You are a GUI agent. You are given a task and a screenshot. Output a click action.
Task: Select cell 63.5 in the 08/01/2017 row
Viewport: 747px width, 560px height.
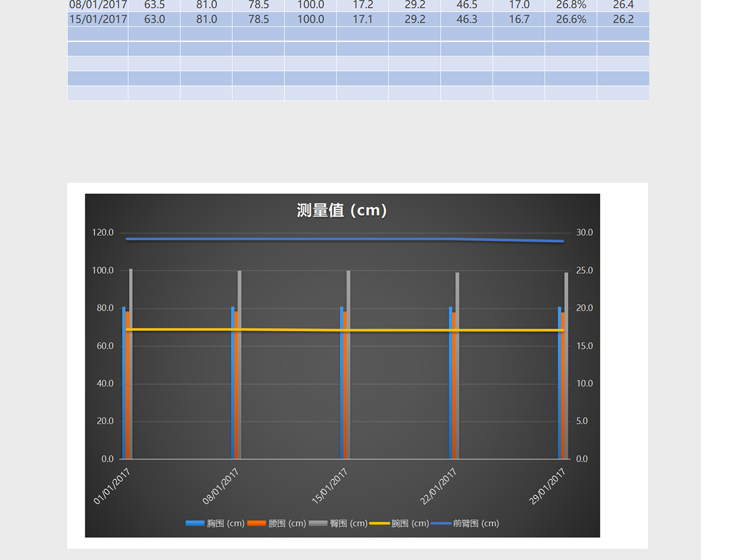(x=154, y=5)
